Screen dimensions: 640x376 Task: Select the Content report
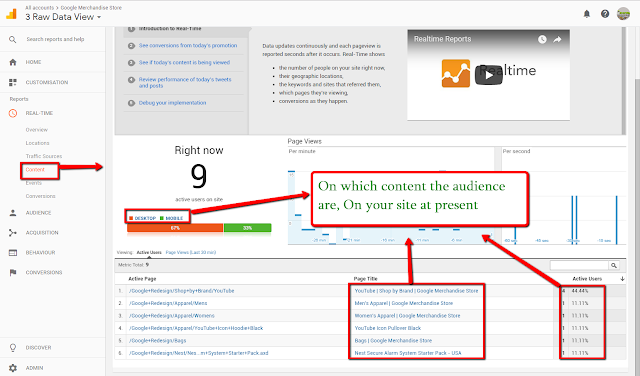pyautogui.click(x=35, y=170)
